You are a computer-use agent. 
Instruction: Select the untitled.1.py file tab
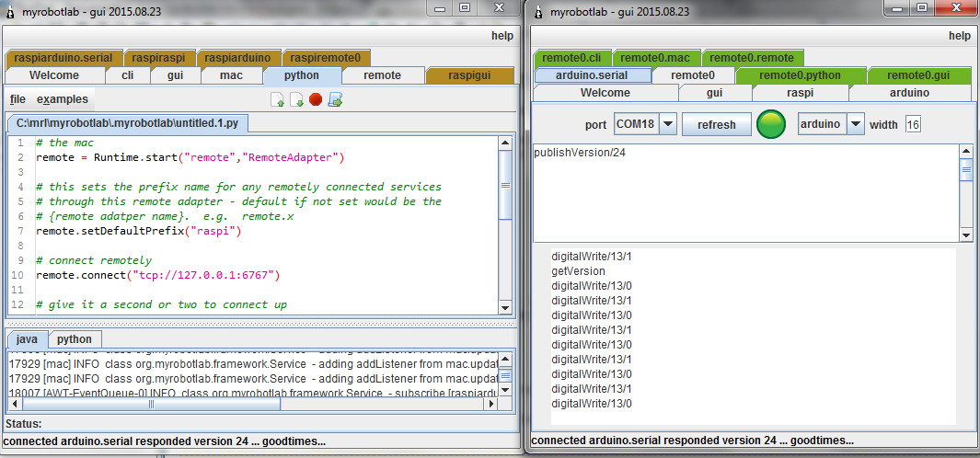(x=128, y=124)
